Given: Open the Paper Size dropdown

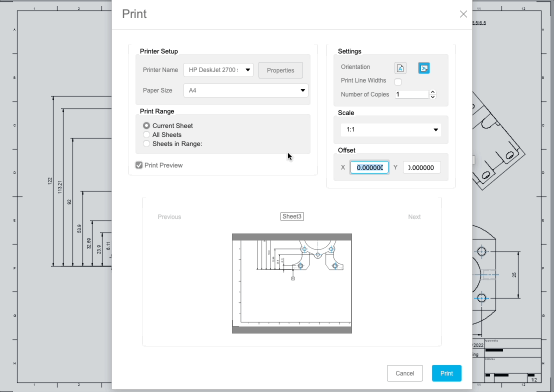Looking at the screenshot, I should click(x=246, y=90).
